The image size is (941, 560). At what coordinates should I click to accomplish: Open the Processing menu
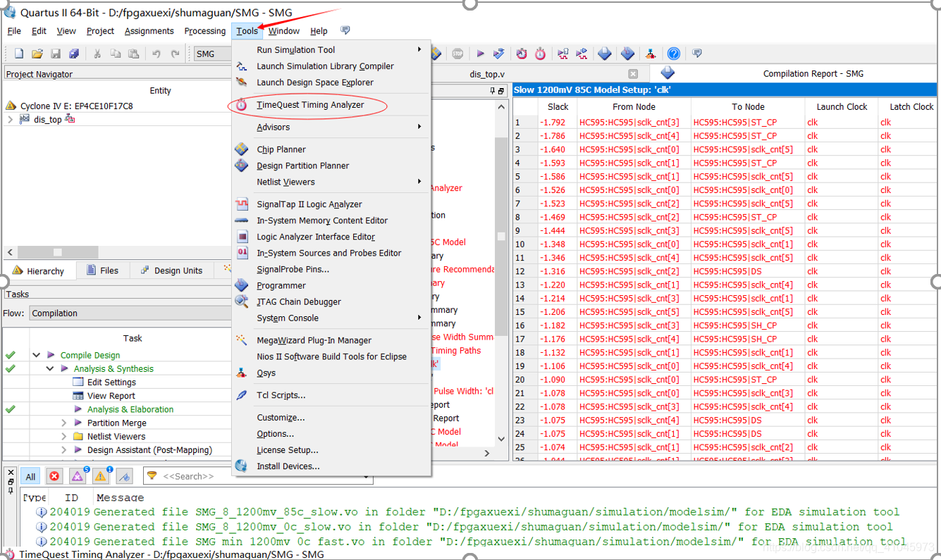point(205,31)
